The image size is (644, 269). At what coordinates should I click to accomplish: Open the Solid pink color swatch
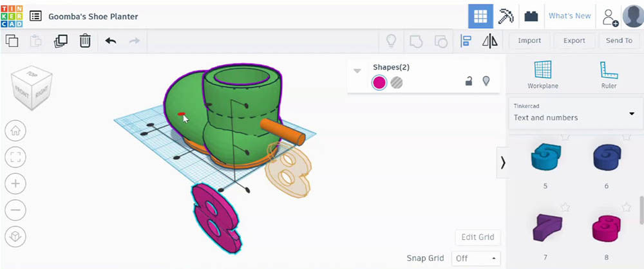point(379,82)
